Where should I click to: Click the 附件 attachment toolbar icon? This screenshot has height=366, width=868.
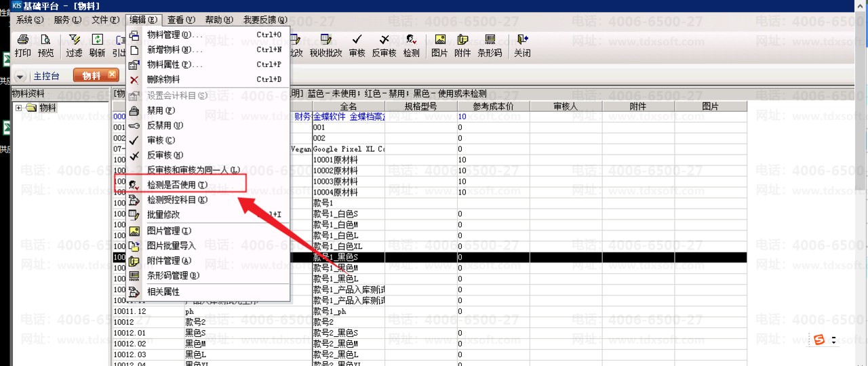462,45
